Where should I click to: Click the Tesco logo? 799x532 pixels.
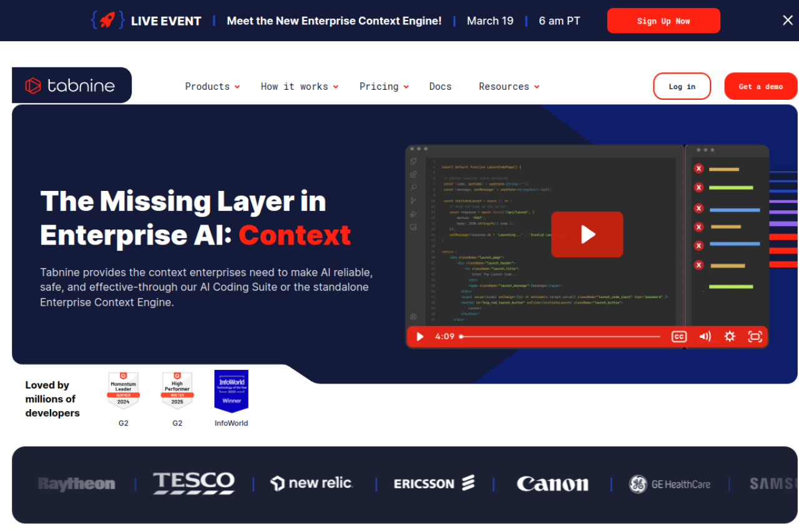194,483
